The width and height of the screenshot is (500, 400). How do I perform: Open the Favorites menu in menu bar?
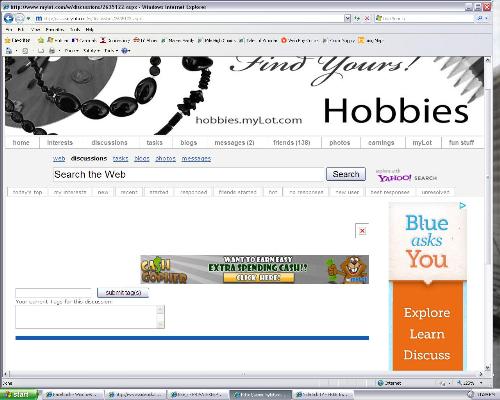(x=55, y=30)
